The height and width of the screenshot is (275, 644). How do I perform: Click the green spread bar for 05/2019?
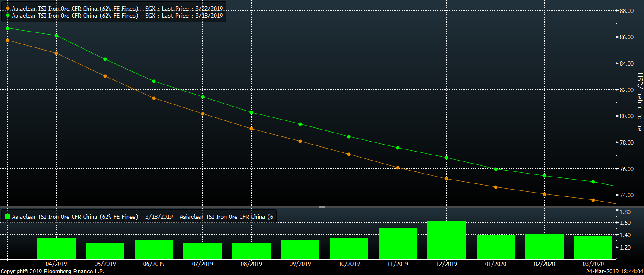click(105, 251)
